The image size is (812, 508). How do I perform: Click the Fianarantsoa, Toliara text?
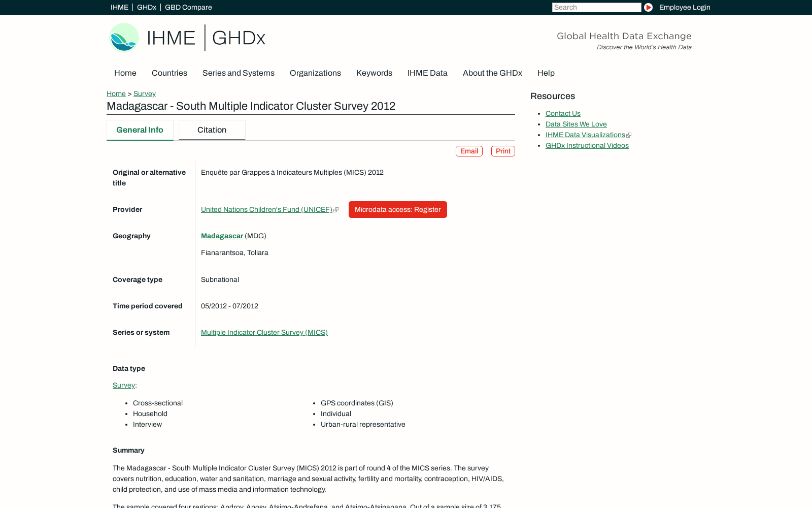pos(234,252)
